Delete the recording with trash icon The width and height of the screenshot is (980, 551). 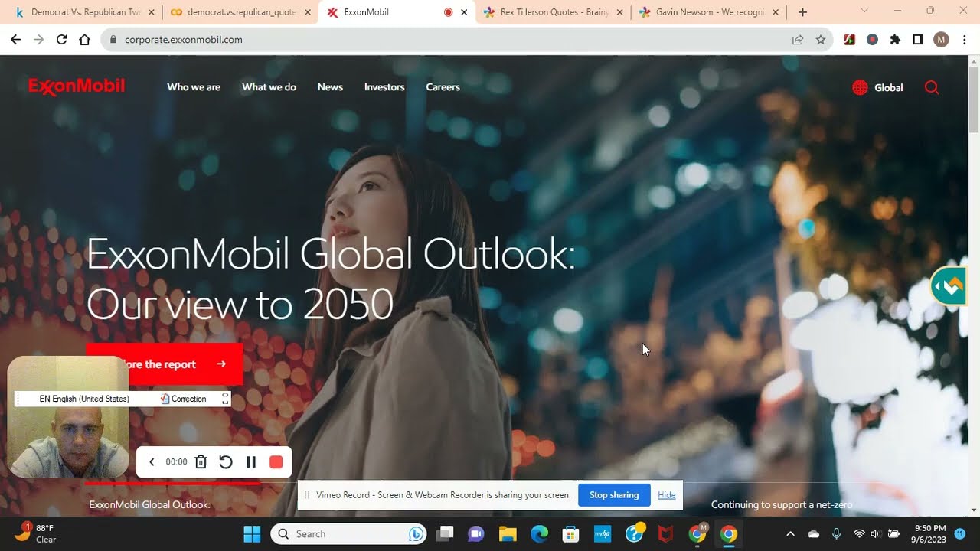click(201, 461)
